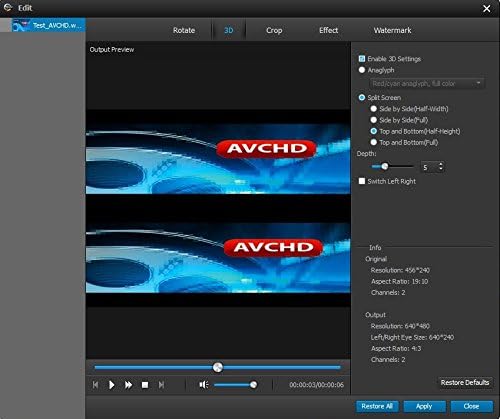Click the app logo in title bar
Viewport: 500px width, 419px height.
[7, 7]
